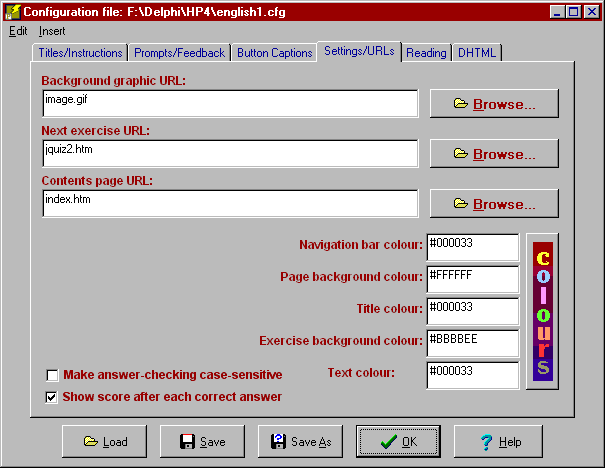Select the DHTML tab
Viewport: 605px width, 468px height.
click(476, 53)
